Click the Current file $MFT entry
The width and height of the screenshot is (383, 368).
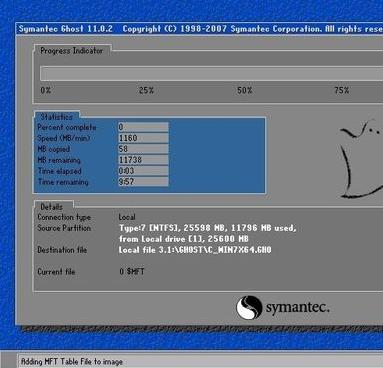(x=132, y=272)
